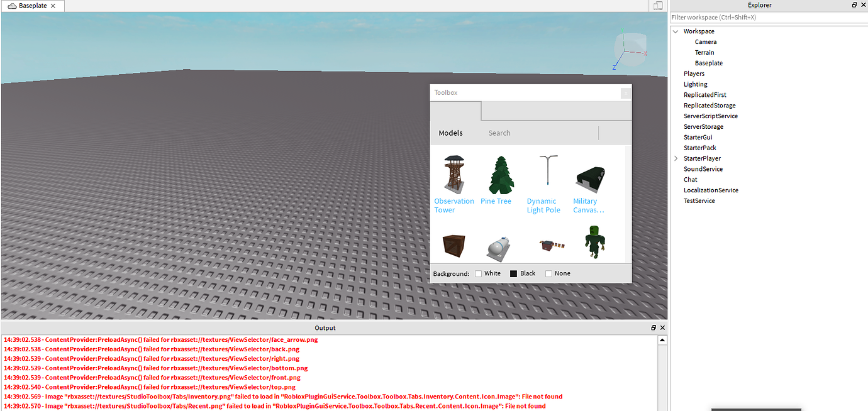Undock the Output panel with float icon
The image size is (868, 411).
click(654, 328)
